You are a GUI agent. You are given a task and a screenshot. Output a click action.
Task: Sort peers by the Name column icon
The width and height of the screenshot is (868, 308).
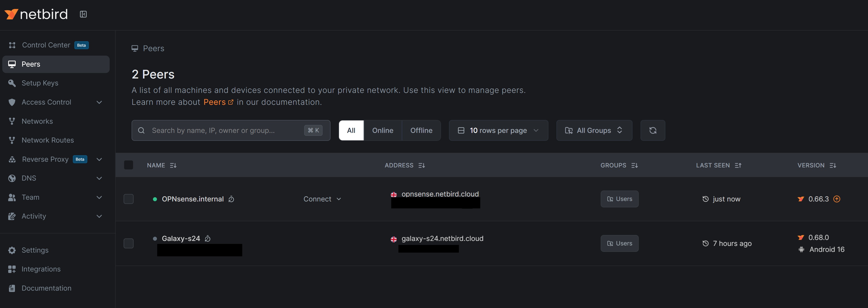coord(173,165)
